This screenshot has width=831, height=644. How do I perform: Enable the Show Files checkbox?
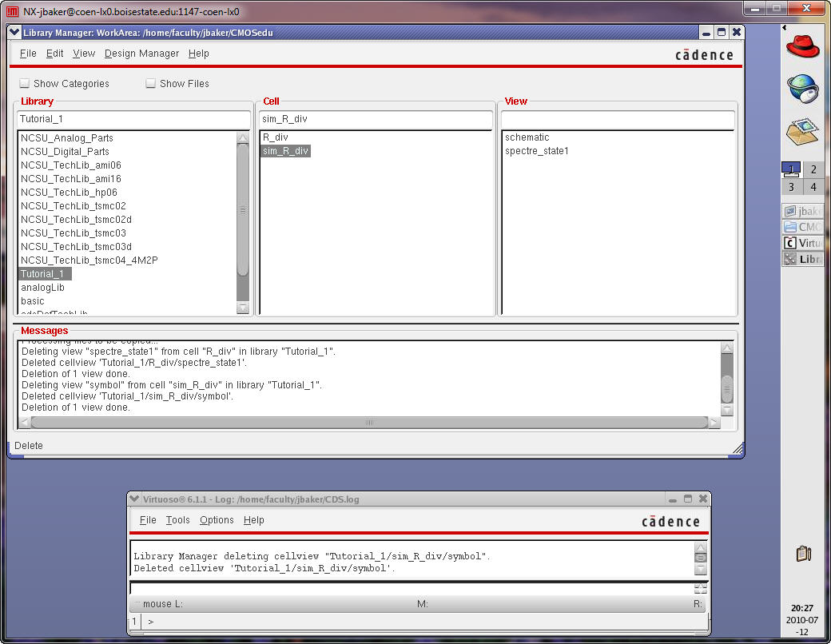point(151,83)
